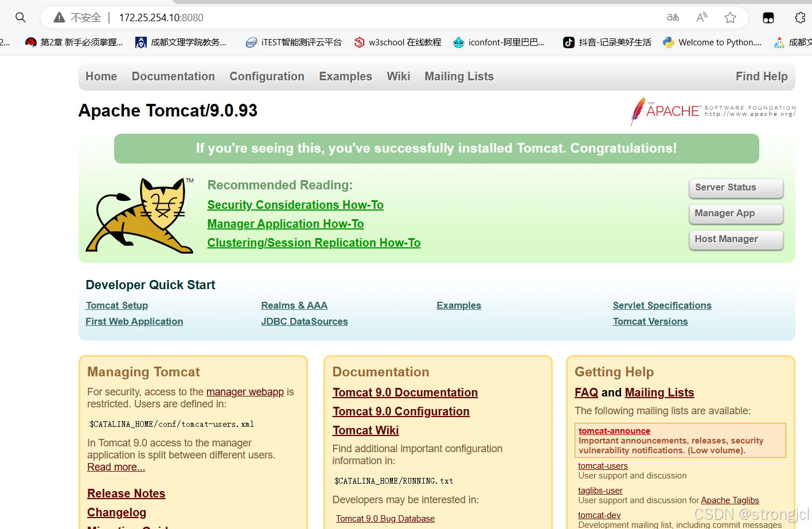Click the $CATALINA_HOME/RUNNING.txt path text
The width and height of the screenshot is (812, 529).
coord(394,481)
